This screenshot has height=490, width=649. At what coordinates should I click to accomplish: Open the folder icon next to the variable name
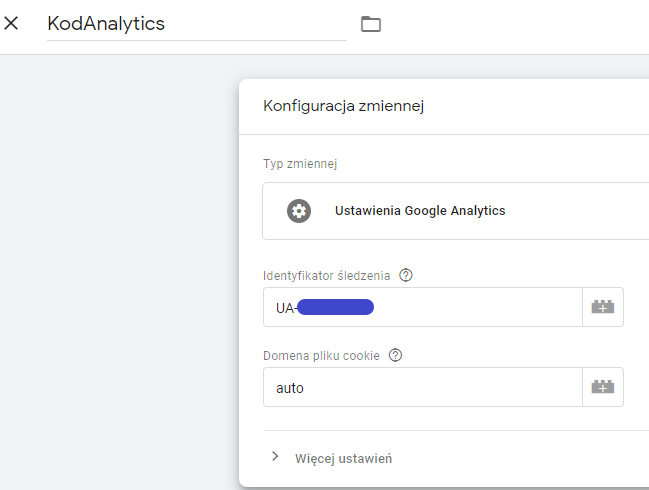point(371,24)
